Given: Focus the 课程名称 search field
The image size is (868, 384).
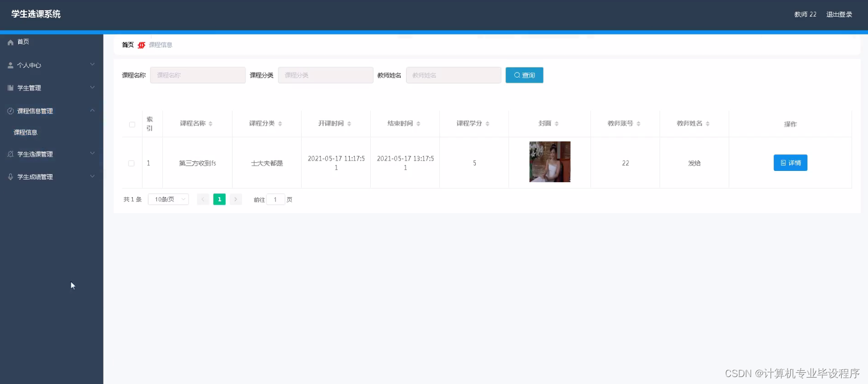Looking at the screenshot, I should pyautogui.click(x=198, y=75).
